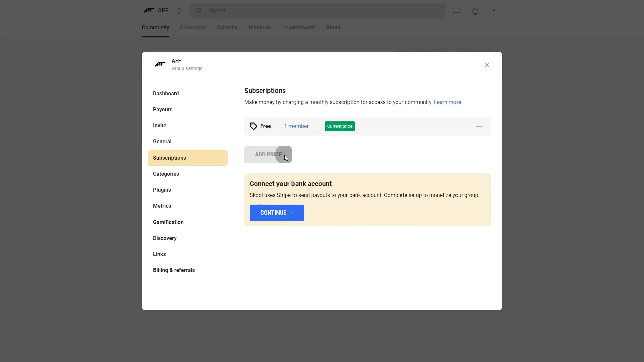Switch to the Community tab
Image resolution: width=644 pixels, height=362 pixels.
155,28
